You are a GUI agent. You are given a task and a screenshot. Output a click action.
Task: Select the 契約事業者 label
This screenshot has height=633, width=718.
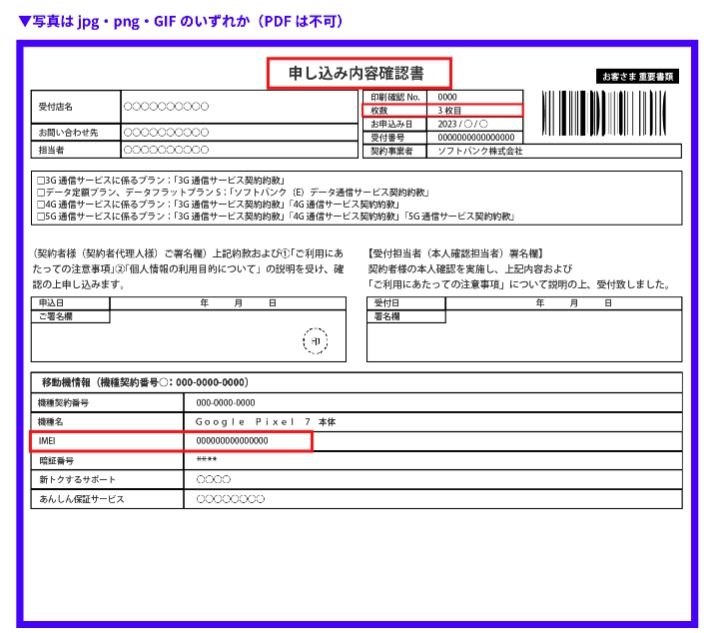(392, 151)
